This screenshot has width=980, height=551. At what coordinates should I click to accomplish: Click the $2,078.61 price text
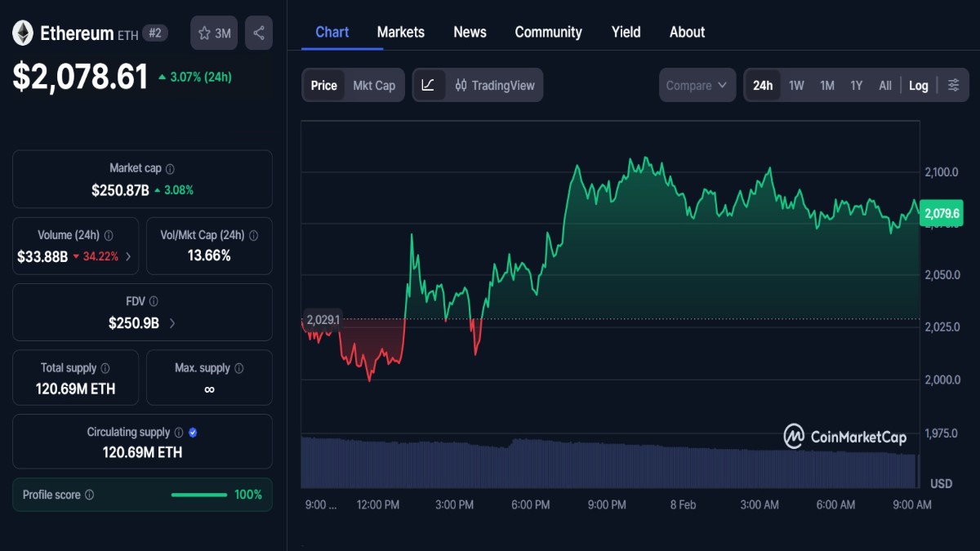click(80, 77)
